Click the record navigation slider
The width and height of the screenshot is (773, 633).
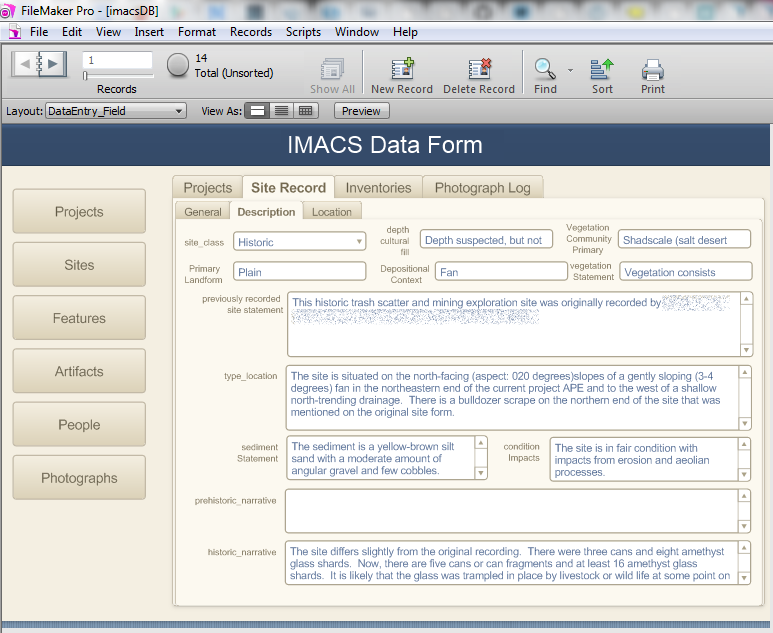[x=117, y=76]
